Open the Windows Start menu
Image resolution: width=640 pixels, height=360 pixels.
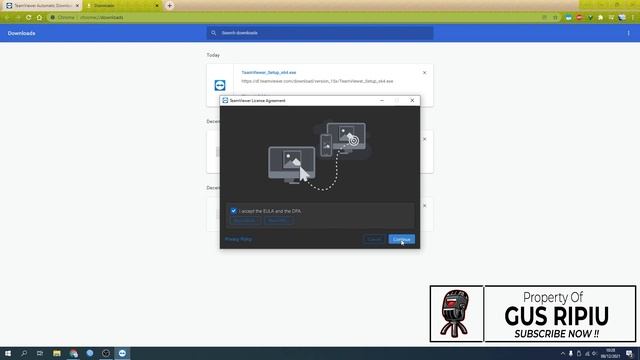8,353
